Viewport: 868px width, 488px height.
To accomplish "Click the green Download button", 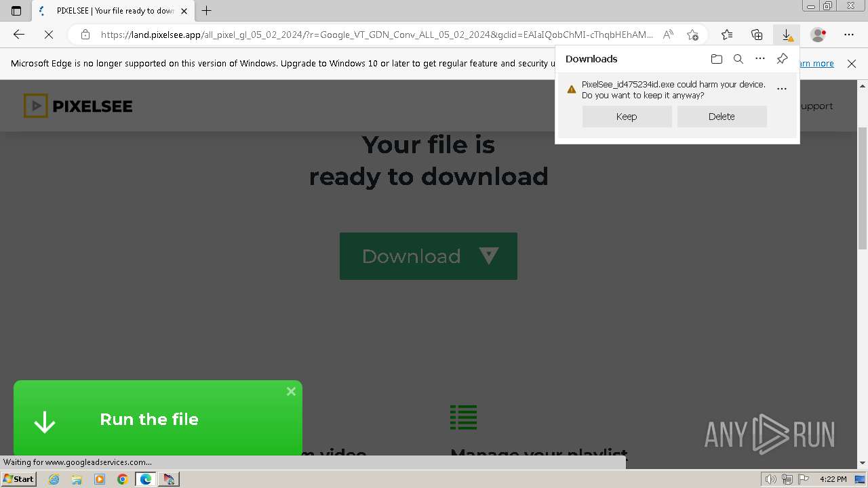I will [x=429, y=256].
